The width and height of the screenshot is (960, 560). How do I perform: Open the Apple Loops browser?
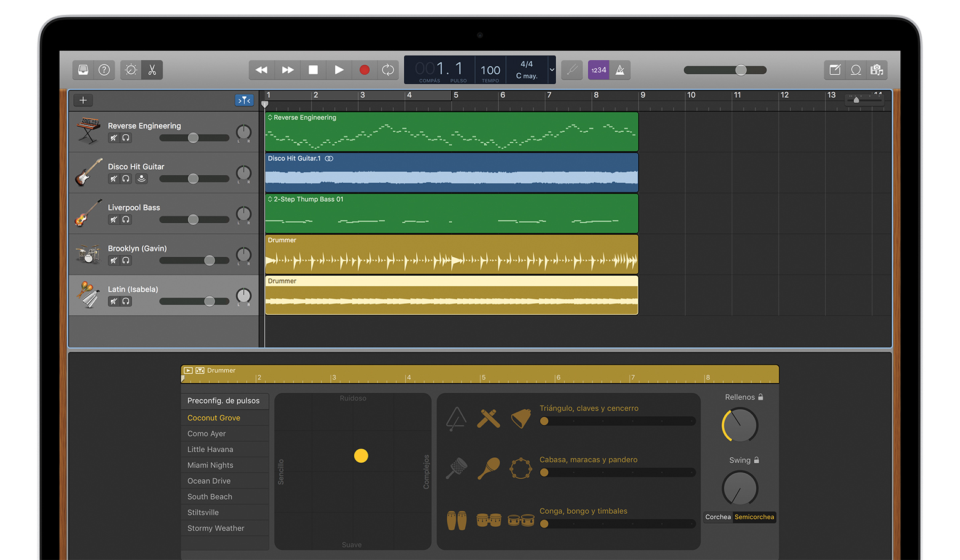coord(855,70)
